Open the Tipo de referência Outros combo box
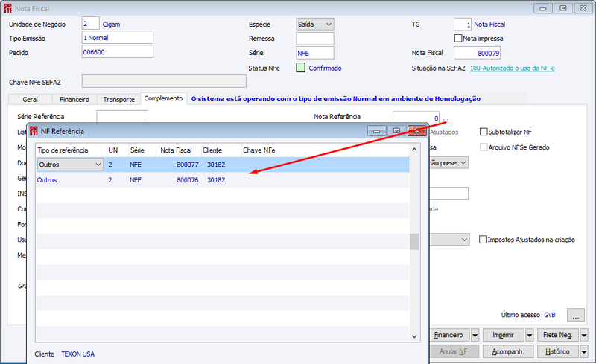 click(70, 165)
